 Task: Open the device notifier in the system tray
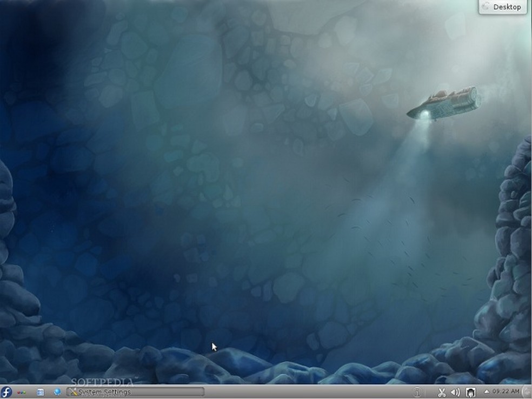pyautogui.click(x=470, y=392)
